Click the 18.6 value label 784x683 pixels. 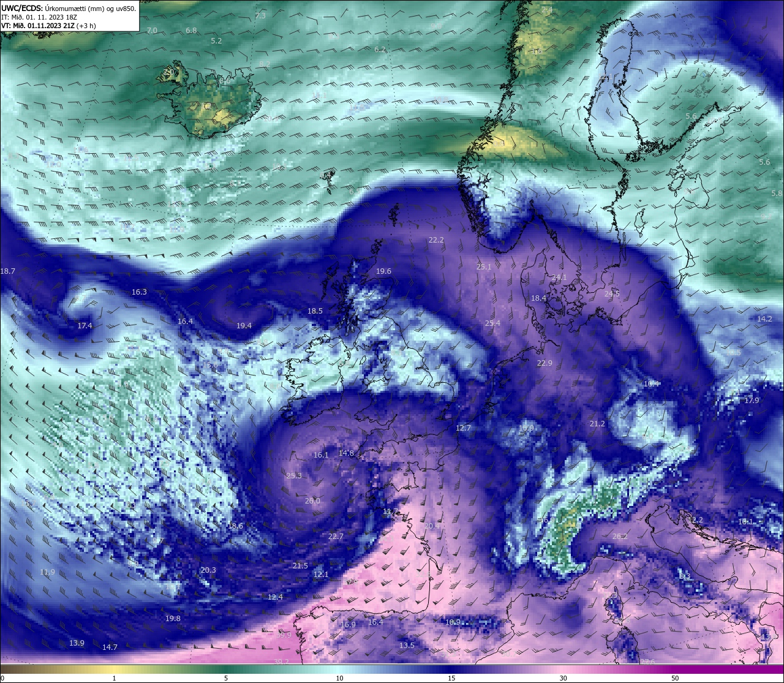pos(235,526)
